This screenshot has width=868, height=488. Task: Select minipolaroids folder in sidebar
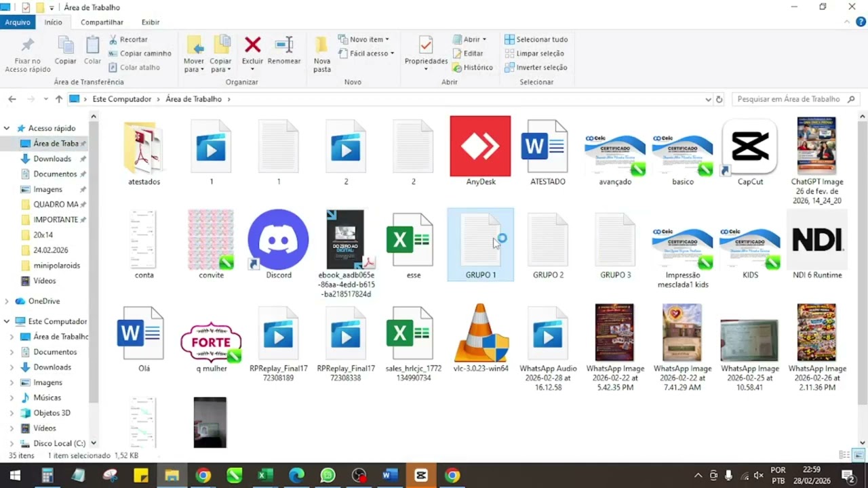[x=57, y=266]
